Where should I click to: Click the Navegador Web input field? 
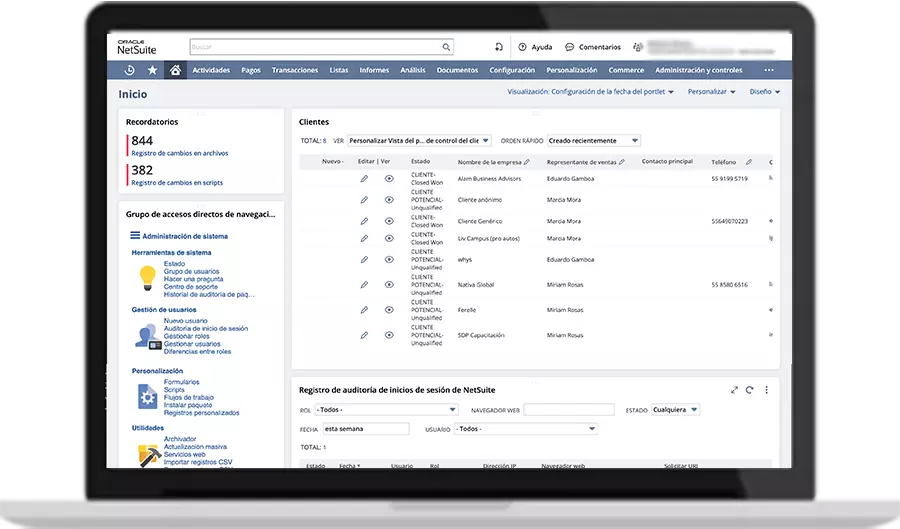(569, 409)
